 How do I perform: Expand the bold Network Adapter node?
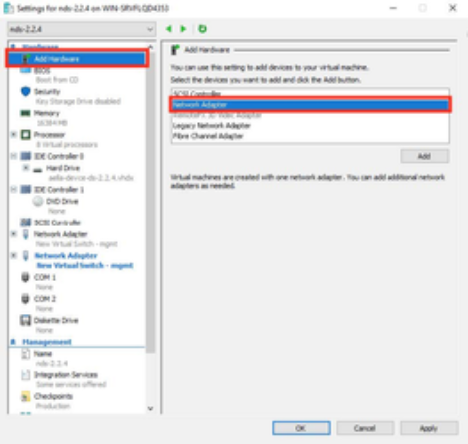[x=14, y=255]
